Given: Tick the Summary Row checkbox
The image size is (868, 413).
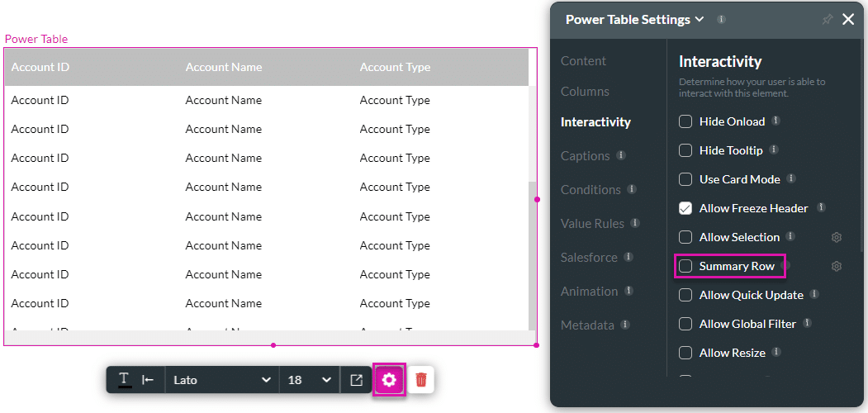Looking at the screenshot, I should [685, 266].
